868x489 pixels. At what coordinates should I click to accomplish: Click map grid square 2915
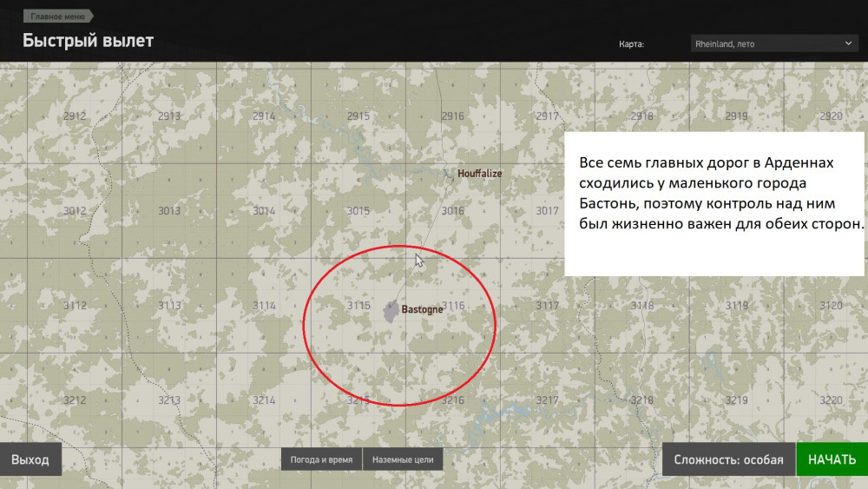(358, 116)
